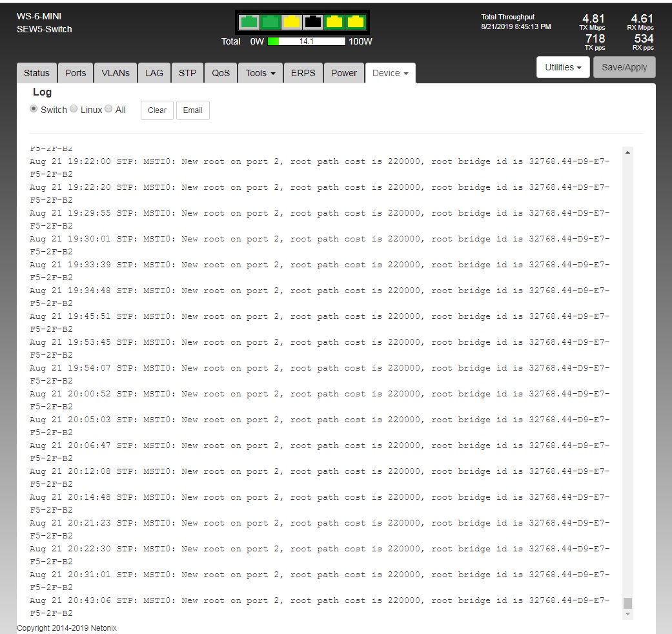This screenshot has width=672, height=634.
Task: Click the third port icon (yellow)
Action: click(292, 22)
